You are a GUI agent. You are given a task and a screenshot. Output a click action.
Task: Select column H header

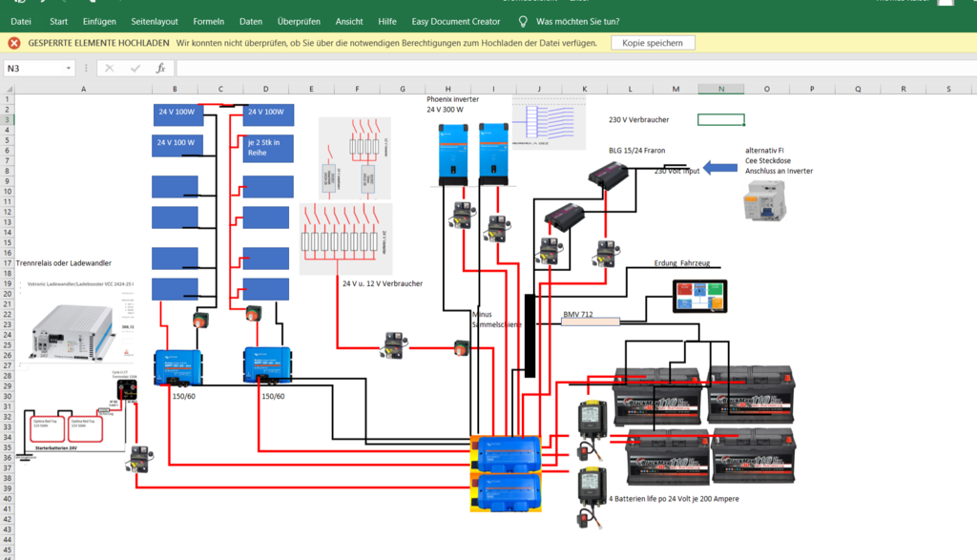coord(447,89)
